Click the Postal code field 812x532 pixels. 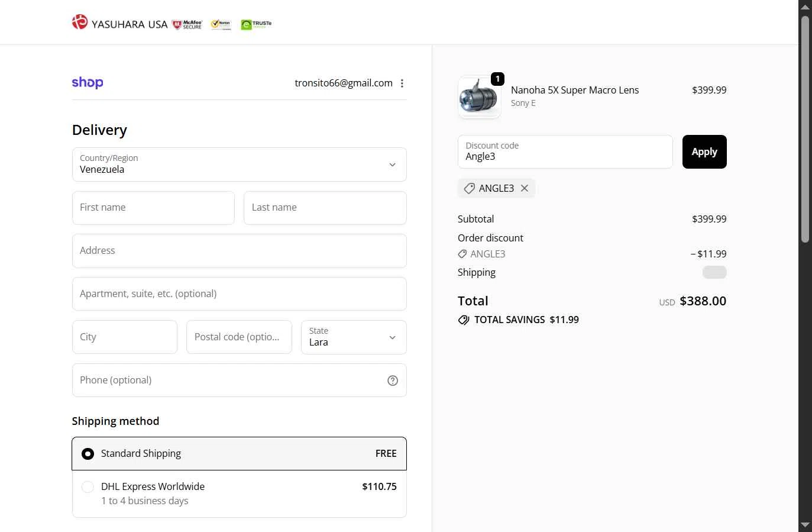[239, 337]
